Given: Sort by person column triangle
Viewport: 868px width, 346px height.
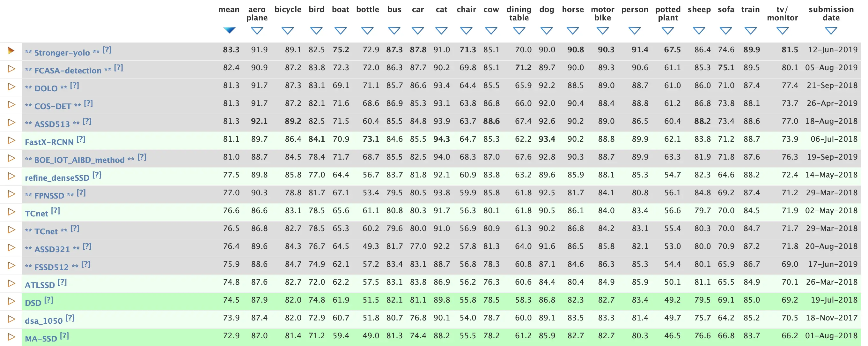Looking at the screenshot, I should click(635, 31).
